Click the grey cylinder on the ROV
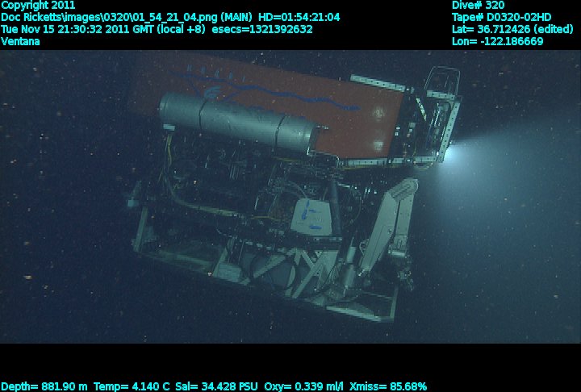Screen dimensions: 581x392 237,123
